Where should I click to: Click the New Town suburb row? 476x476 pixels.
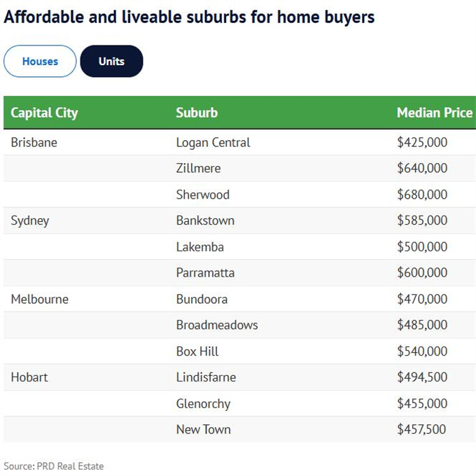click(203, 430)
